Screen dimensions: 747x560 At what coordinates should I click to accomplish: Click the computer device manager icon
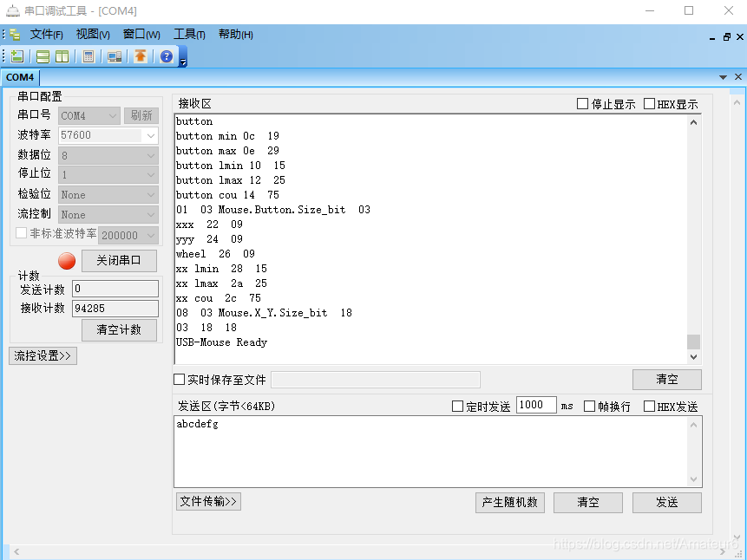pos(115,56)
